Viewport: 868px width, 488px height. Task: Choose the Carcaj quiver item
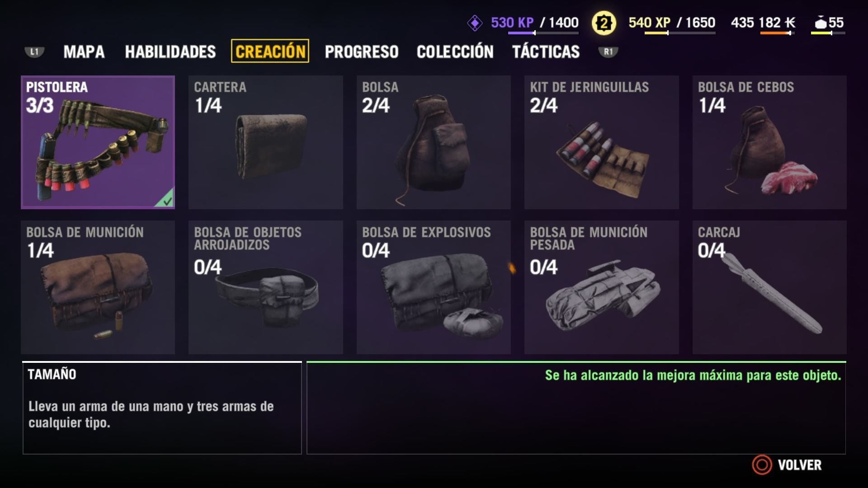click(x=769, y=287)
